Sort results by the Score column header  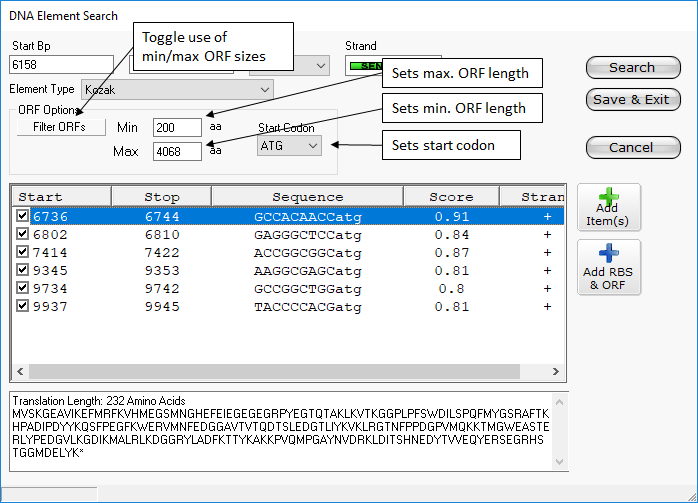451,197
